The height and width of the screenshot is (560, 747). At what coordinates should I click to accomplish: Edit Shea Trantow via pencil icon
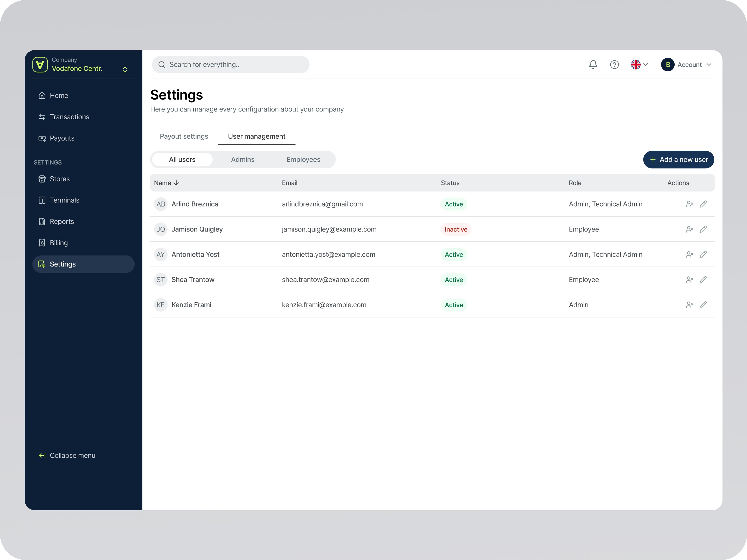tap(703, 279)
